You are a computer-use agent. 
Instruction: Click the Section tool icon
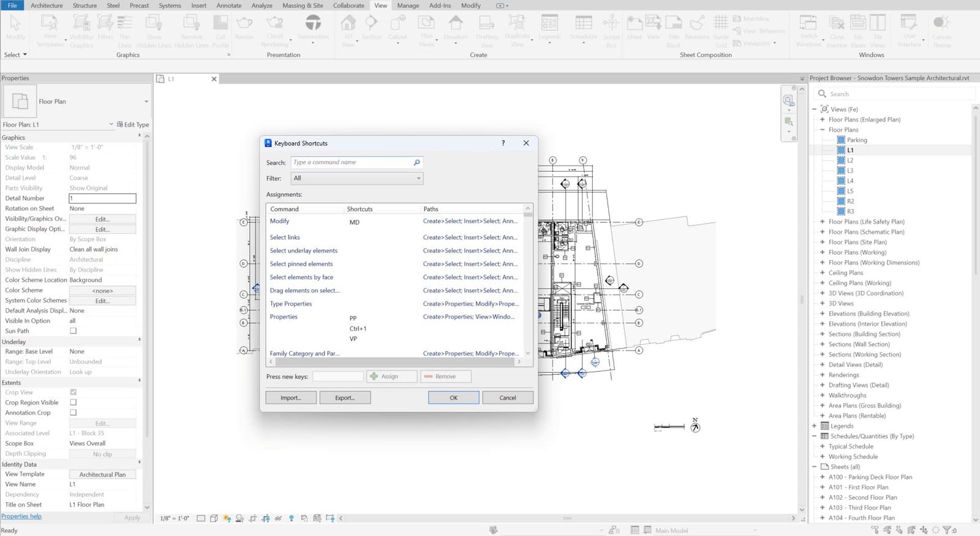coord(371,23)
